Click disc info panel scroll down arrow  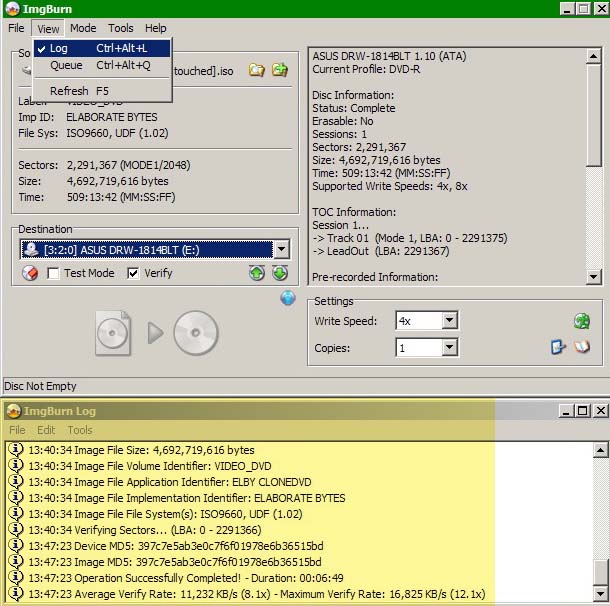click(593, 277)
